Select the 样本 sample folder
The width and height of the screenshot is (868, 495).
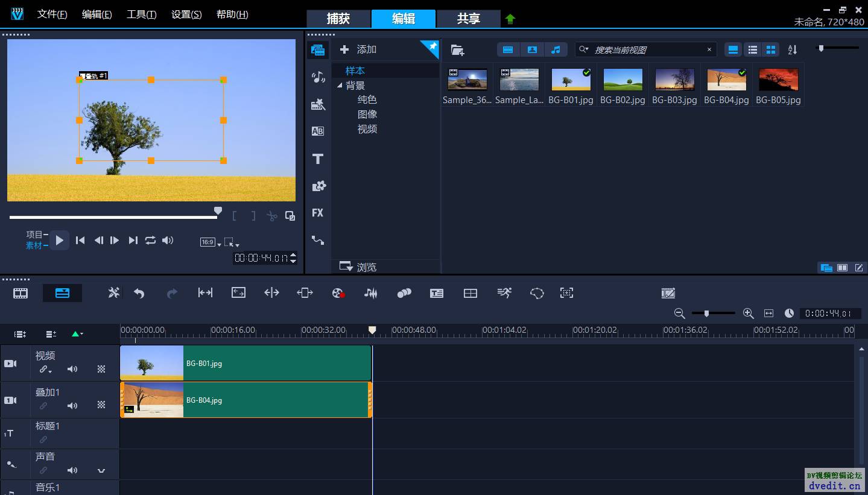point(355,71)
